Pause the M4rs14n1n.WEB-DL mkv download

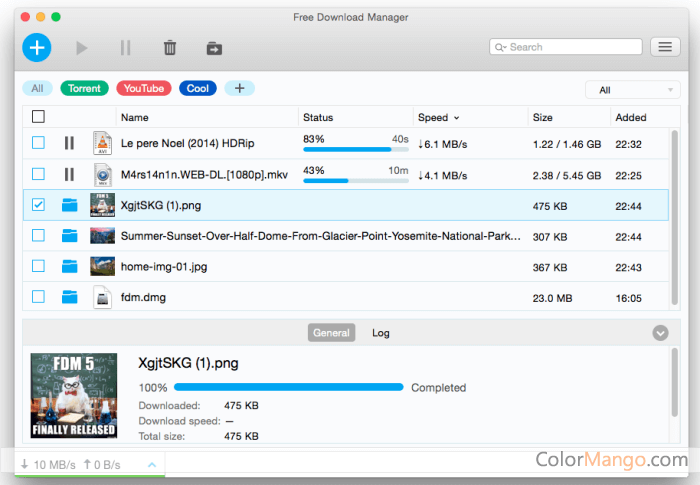pyautogui.click(x=69, y=174)
